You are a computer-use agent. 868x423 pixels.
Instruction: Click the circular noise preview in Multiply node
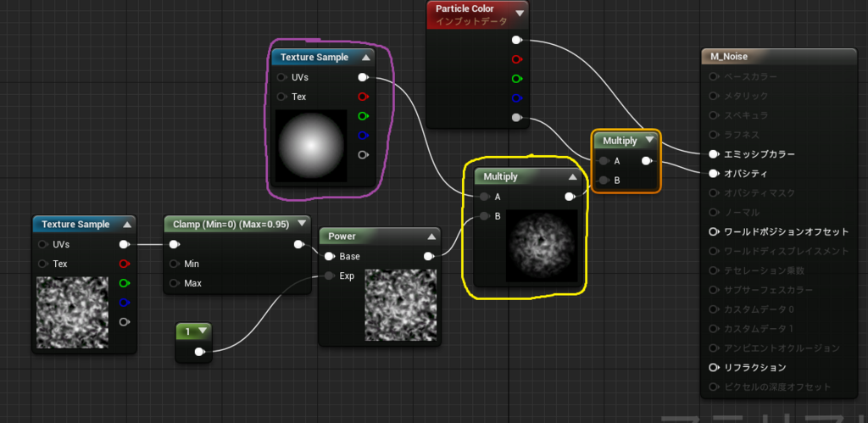pyautogui.click(x=542, y=245)
